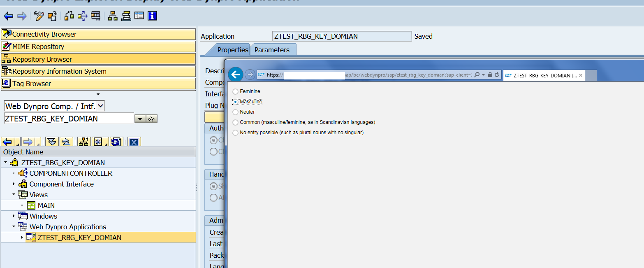Expand the Windows tree node
Screen dimensions: 644x268
tap(14, 216)
